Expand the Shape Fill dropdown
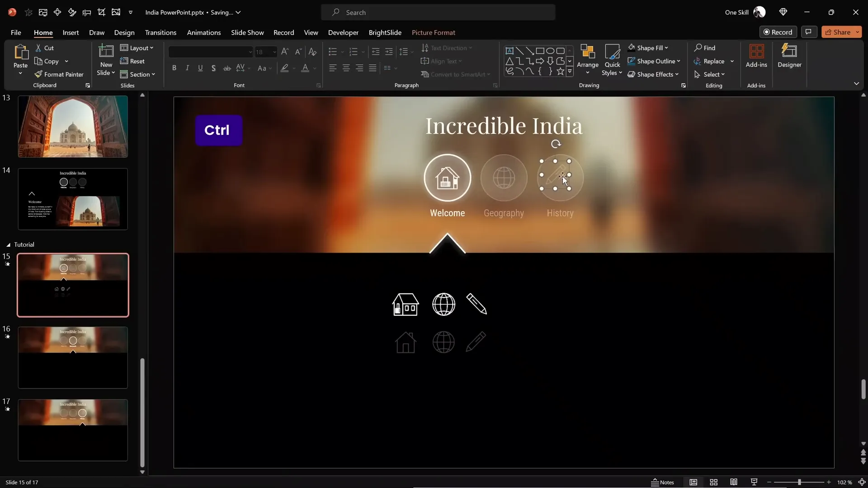868x488 pixels. pos(666,47)
